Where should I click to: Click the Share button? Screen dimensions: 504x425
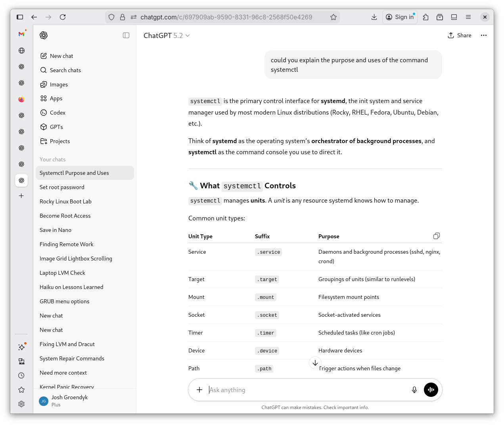pos(460,35)
